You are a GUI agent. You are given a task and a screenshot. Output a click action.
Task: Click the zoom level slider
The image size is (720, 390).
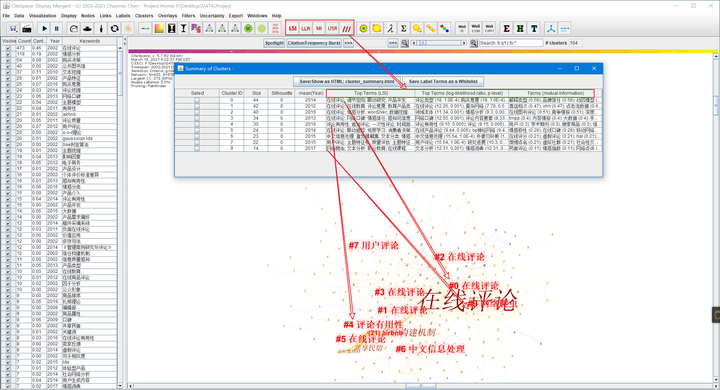point(439,43)
